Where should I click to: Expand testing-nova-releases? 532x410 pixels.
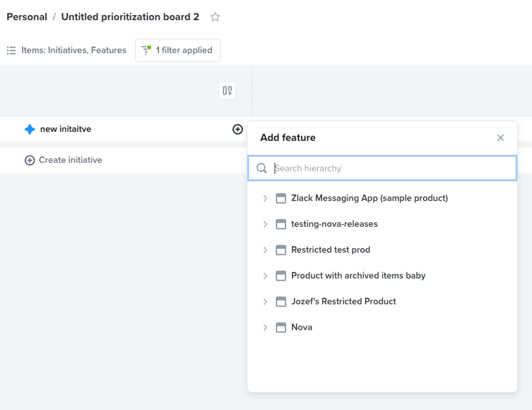(265, 224)
